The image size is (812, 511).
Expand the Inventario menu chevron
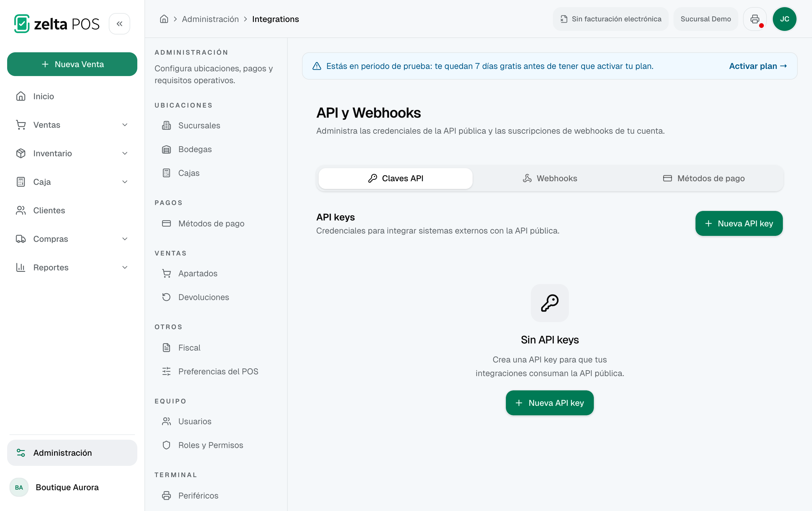pyautogui.click(x=125, y=153)
